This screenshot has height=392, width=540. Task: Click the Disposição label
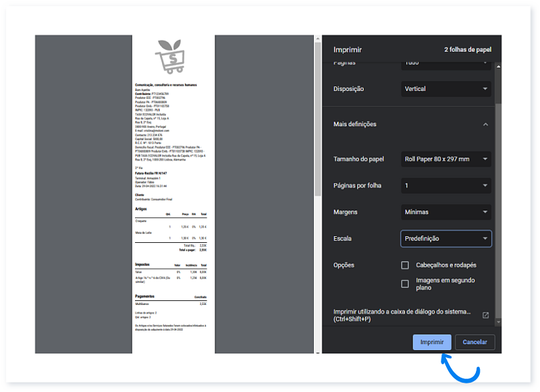point(348,89)
